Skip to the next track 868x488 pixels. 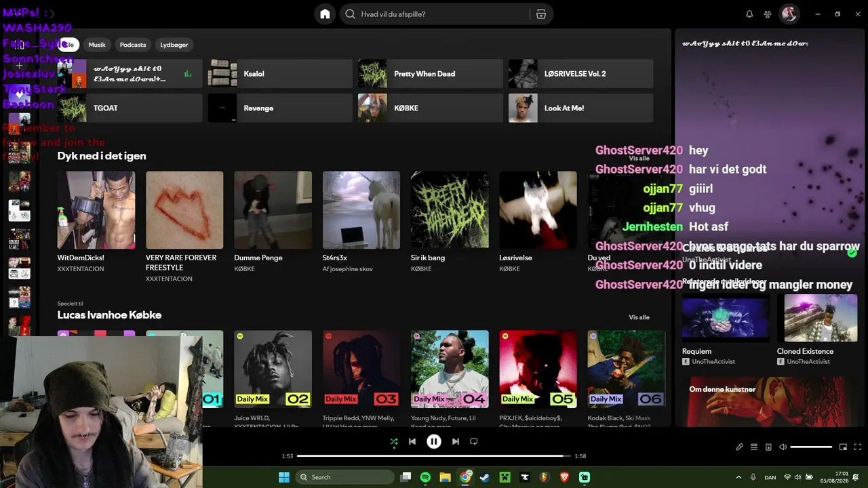tap(456, 441)
